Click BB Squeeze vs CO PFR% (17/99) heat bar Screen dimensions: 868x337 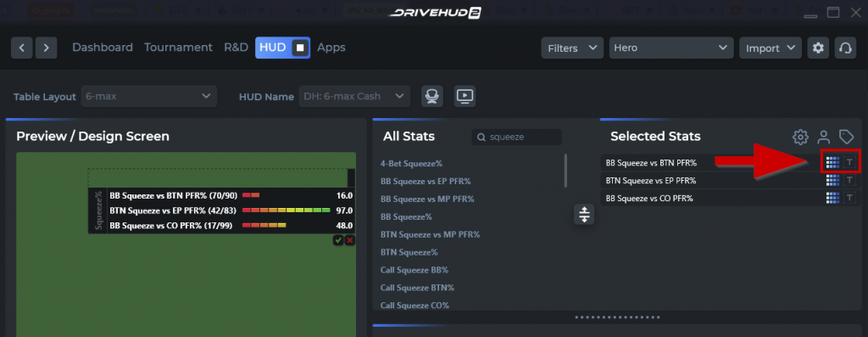click(x=264, y=226)
